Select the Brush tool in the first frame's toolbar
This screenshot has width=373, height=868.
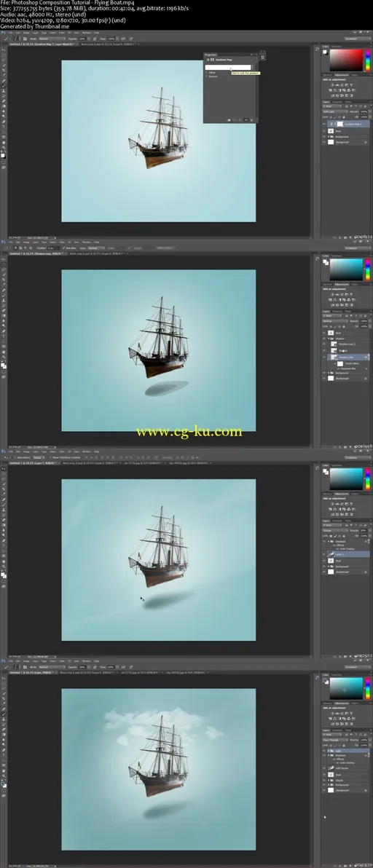point(4,86)
